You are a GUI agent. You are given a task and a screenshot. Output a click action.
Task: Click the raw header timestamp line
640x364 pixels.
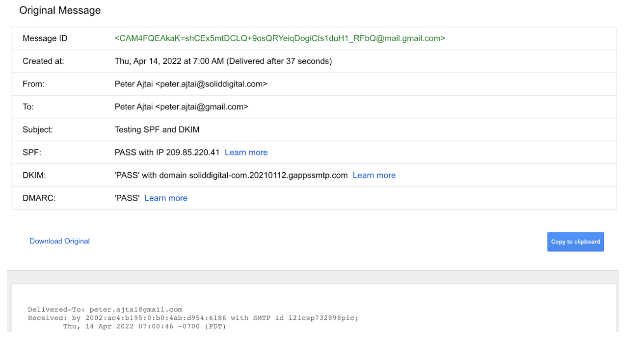pos(144,326)
